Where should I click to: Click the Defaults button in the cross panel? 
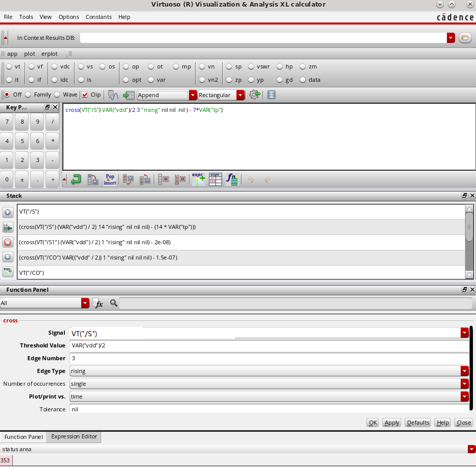pos(417,423)
